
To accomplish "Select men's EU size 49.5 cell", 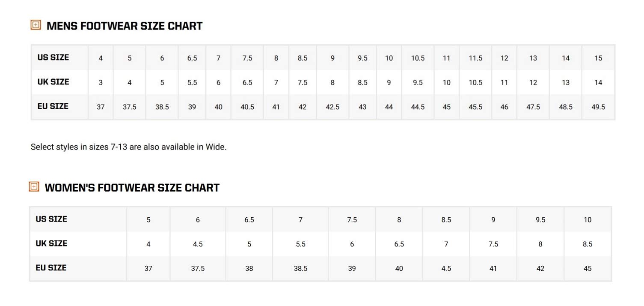I will coord(598,107).
